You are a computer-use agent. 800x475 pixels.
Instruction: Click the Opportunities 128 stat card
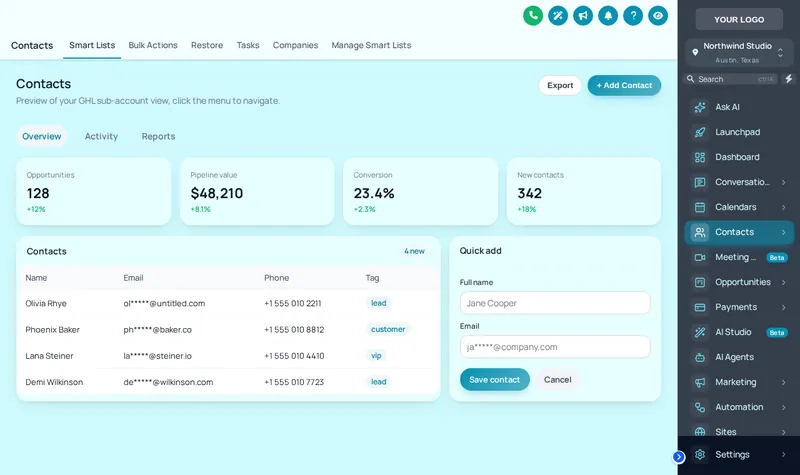tap(93, 191)
